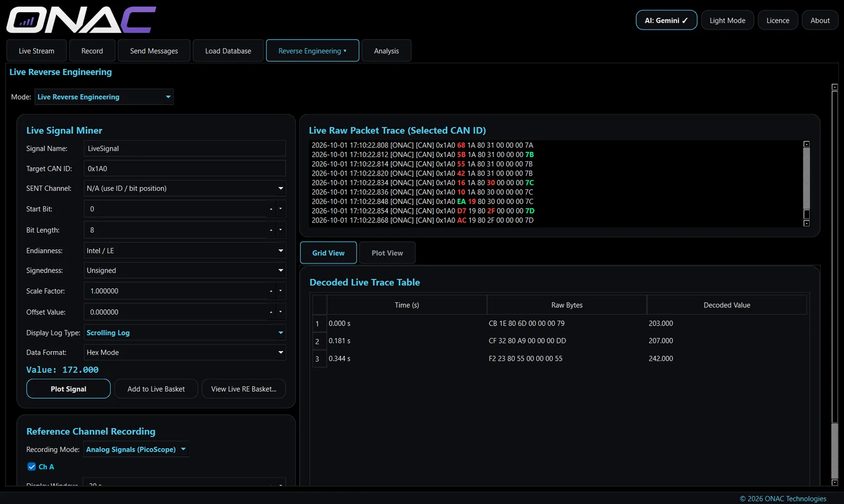Screen dimensions: 844x504
Task: Open the Licence page
Action: coord(778,20)
